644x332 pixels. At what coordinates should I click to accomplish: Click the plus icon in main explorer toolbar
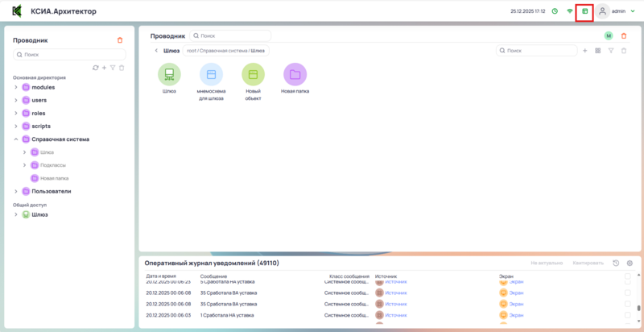tap(584, 51)
